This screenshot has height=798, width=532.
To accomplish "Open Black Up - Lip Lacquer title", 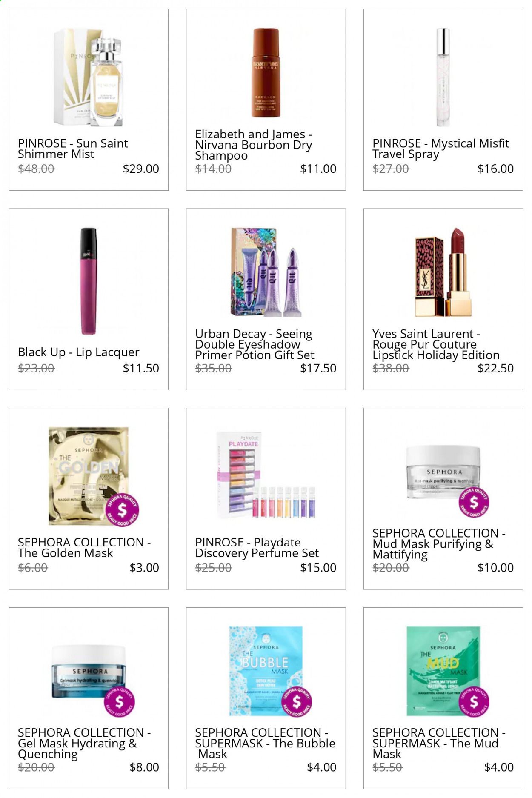I will coord(79,352).
